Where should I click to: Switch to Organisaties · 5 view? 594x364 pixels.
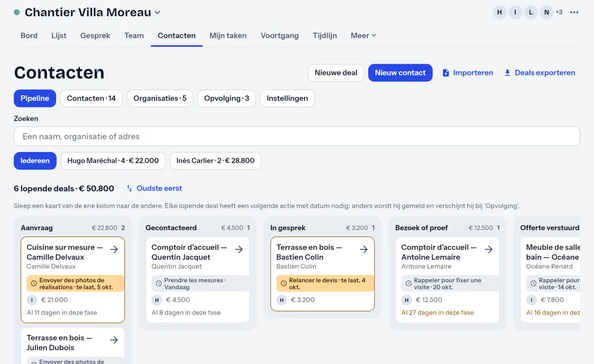pyautogui.click(x=160, y=98)
